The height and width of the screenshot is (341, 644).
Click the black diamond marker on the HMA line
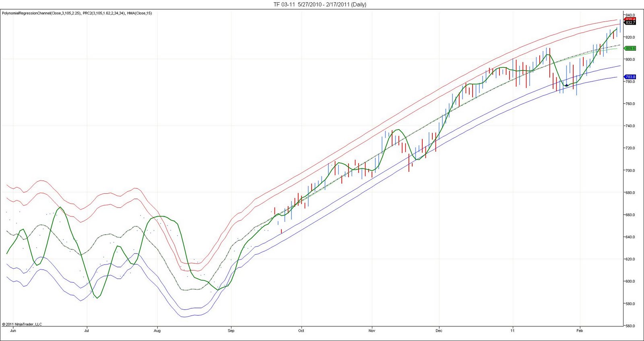pos(566,85)
